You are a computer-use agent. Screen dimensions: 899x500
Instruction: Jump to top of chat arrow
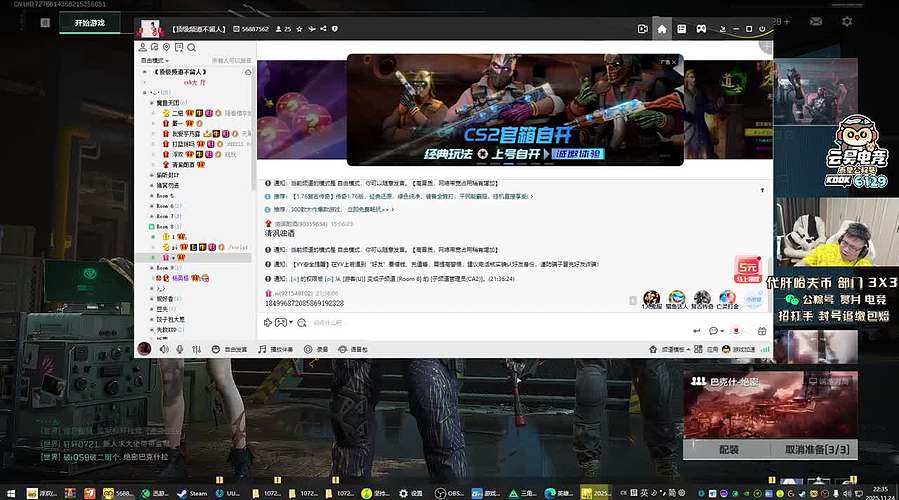point(762,190)
